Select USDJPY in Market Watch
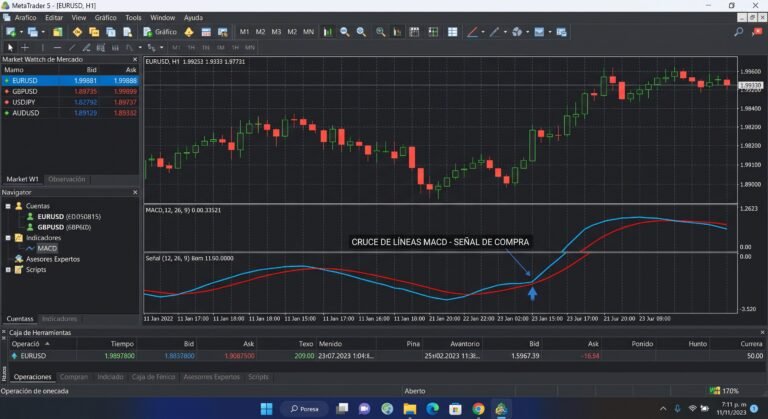This screenshot has height=419, width=768. tap(70, 102)
